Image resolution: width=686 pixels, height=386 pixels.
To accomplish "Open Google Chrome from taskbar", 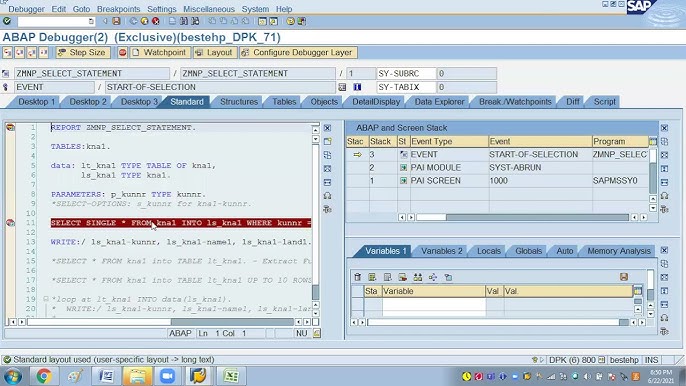I will pos(43,376).
